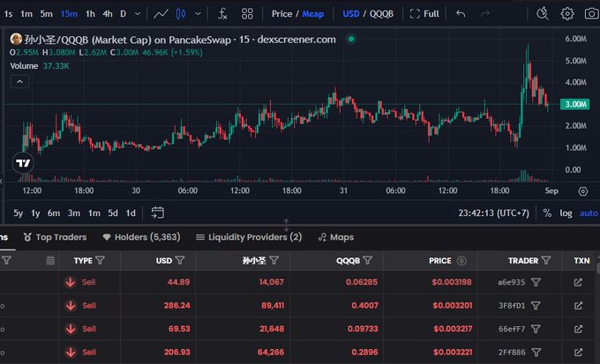This screenshot has height=364, width=600.
Task: Open chart style dropdown arrow
Action: [x=198, y=14]
